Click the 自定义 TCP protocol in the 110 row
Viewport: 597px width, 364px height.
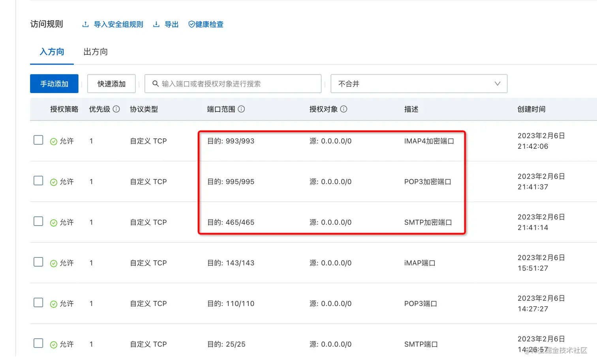click(148, 304)
